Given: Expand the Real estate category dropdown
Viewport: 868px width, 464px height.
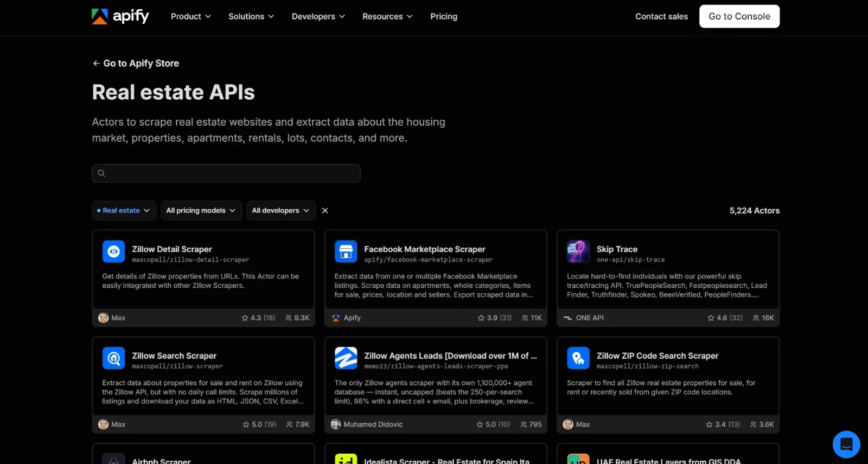Looking at the screenshot, I should point(124,210).
